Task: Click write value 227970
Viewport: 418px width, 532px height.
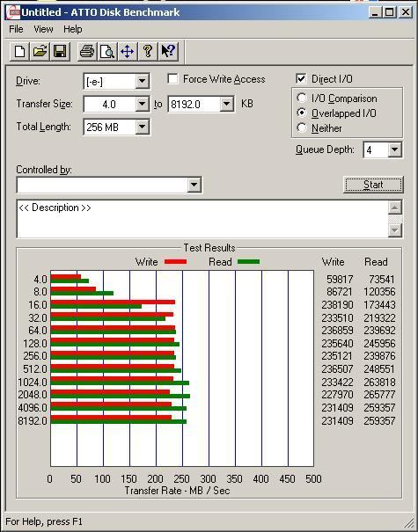Action: click(337, 395)
